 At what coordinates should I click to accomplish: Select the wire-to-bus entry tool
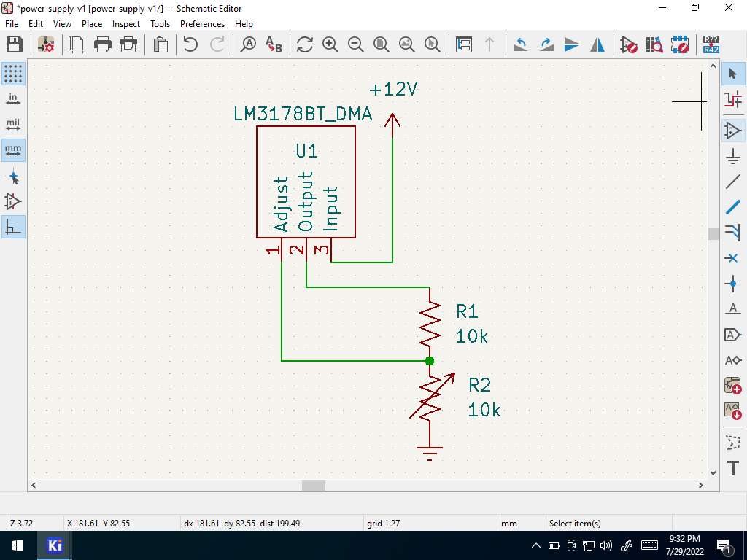point(733,233)
